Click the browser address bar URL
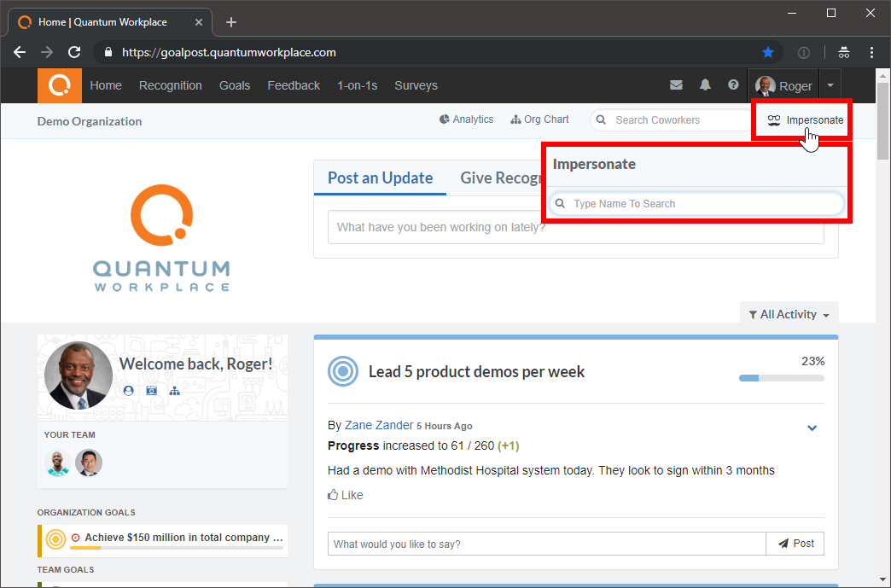 click(x=229, y=52)
